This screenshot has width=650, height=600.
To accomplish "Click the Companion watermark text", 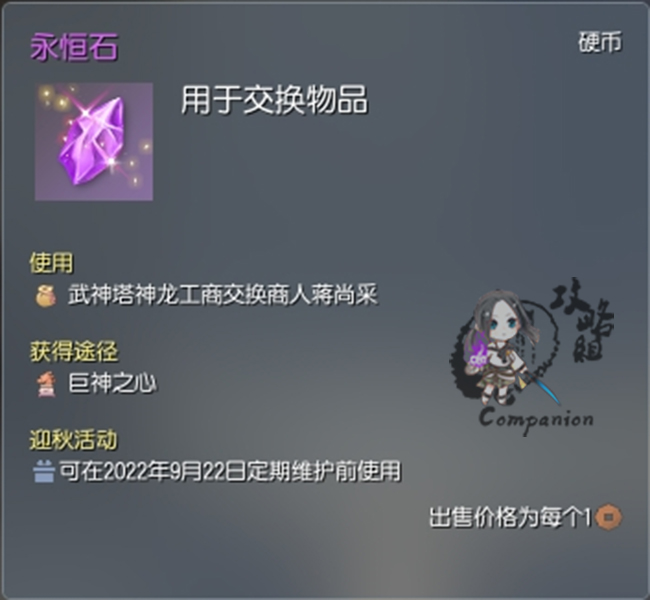I will 536,420.
